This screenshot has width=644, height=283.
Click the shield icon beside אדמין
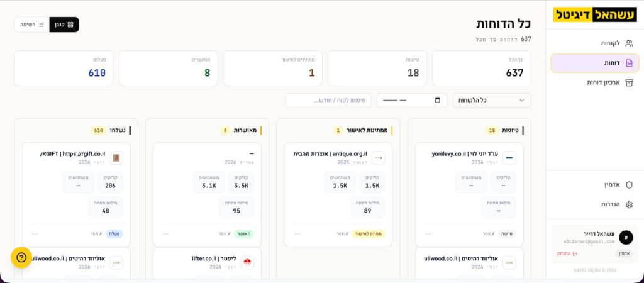pos(629,185)
